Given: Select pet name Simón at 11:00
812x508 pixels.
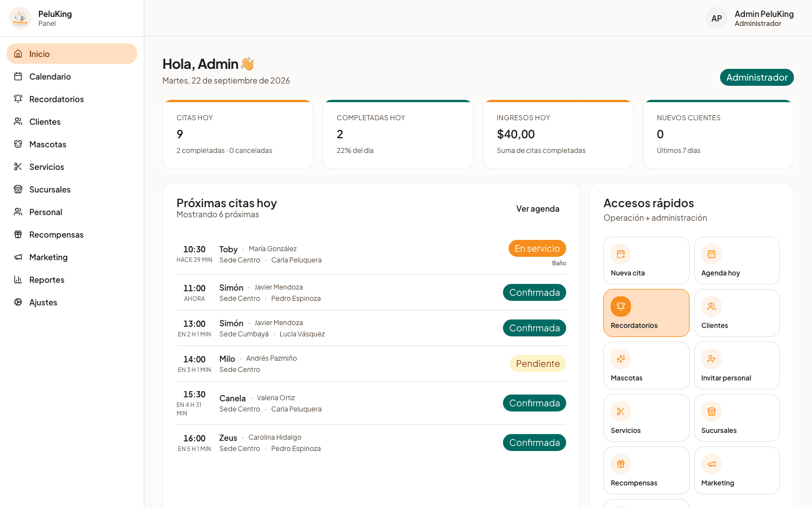Looking at the screenshot, I should (x=231, y=288).
